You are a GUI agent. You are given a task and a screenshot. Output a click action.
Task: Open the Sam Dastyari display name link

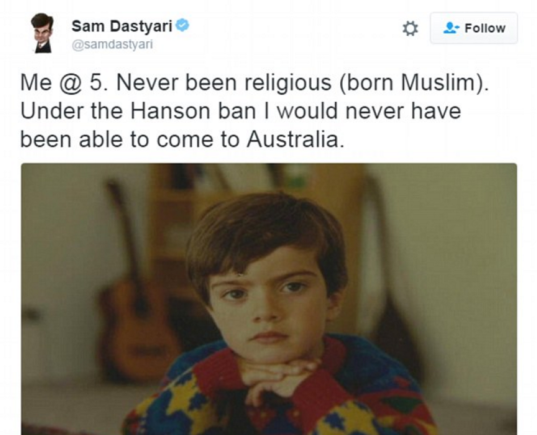coord(122,26)
